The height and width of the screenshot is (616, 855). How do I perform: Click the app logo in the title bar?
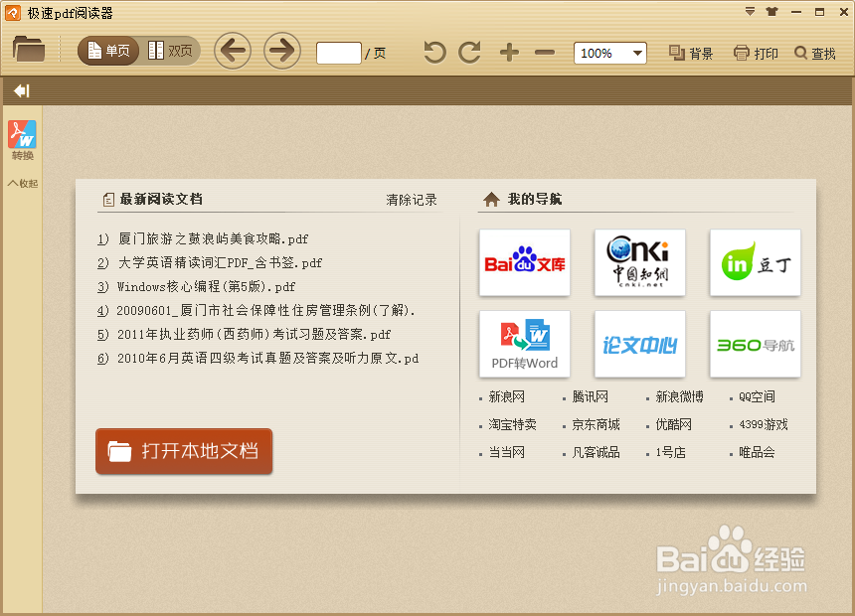(x=13, y=13)
